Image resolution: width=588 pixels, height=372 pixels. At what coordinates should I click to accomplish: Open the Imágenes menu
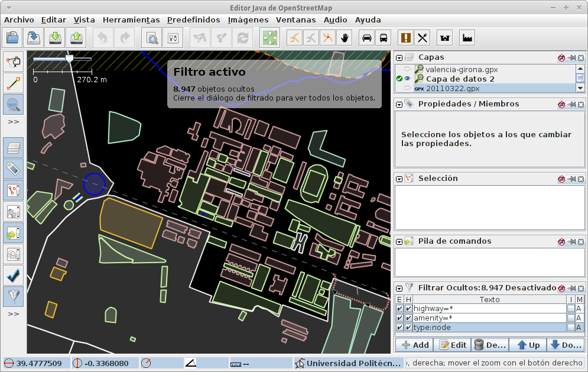248,20
